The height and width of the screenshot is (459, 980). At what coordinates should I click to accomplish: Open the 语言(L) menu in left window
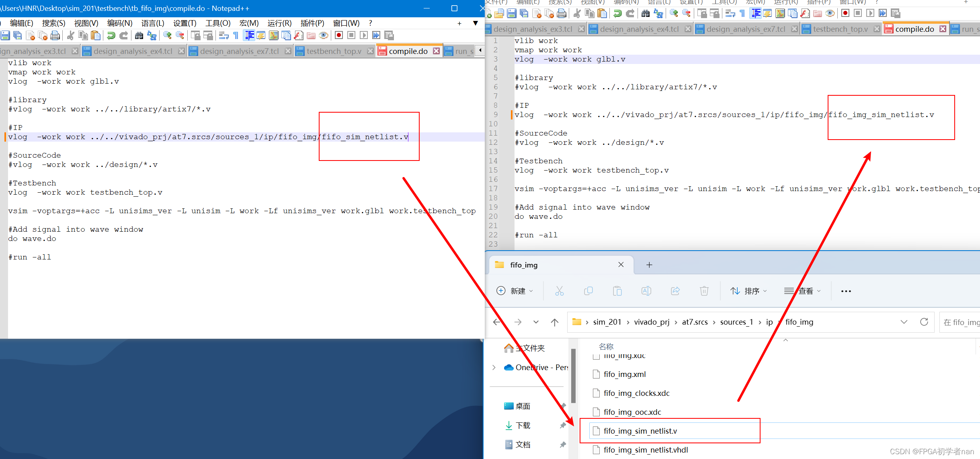tap(152, 23)
